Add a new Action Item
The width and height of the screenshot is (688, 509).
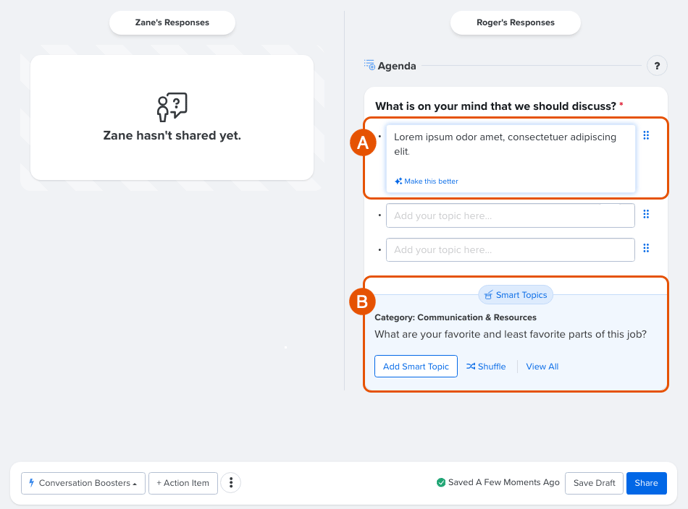click(183, 483)
